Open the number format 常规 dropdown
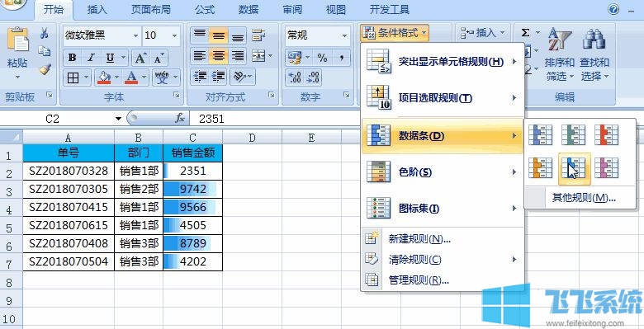This screenshot has width=644, height=329. click(x=344, y=35)
